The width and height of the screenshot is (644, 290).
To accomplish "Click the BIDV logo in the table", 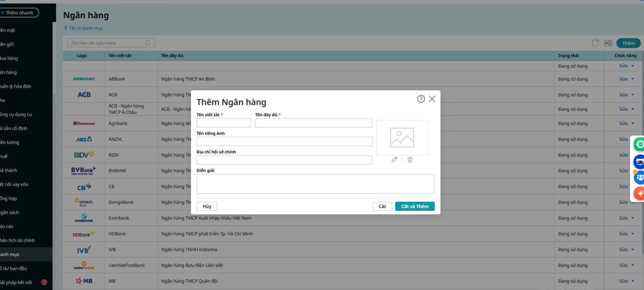I will point(84,155).
